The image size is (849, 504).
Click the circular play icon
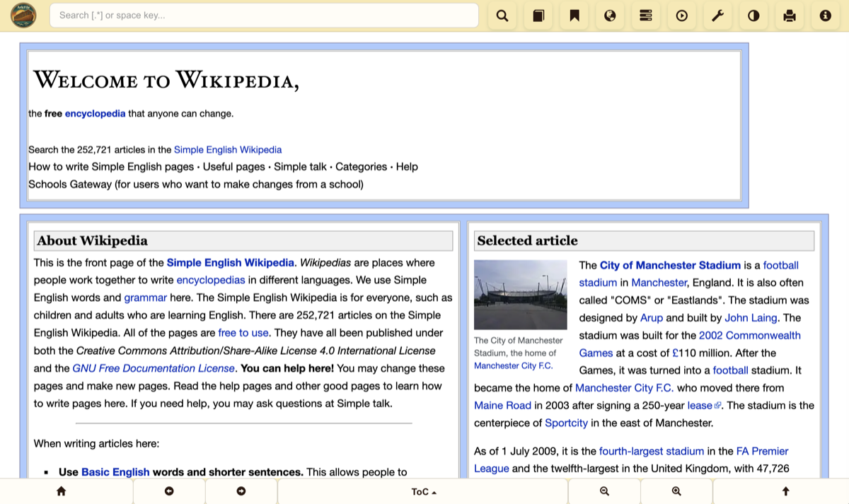click(682, 16)
